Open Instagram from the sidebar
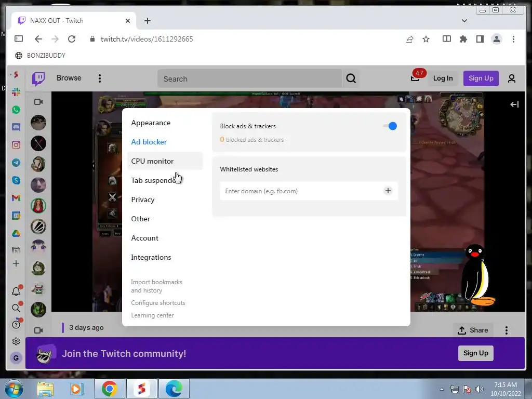This screenshot has width=532, height=399. tap(16, 145)
